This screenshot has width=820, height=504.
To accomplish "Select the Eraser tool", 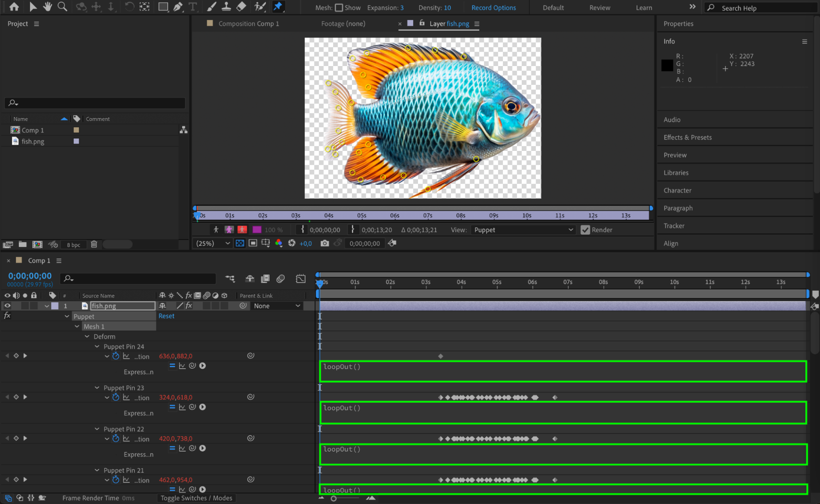I will 242,7.
